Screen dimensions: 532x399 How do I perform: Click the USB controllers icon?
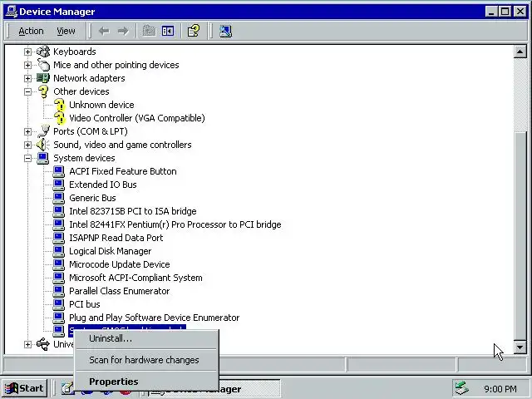point(43,344)
